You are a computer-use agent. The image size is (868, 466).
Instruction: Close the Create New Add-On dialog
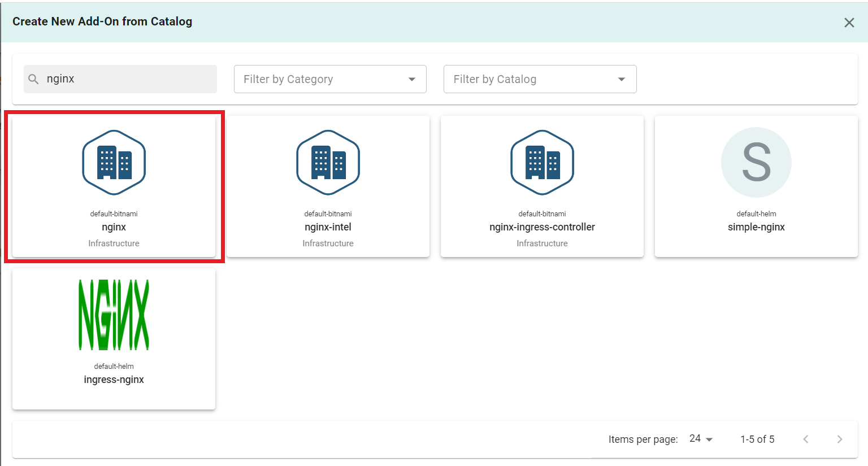click(849, 23)
